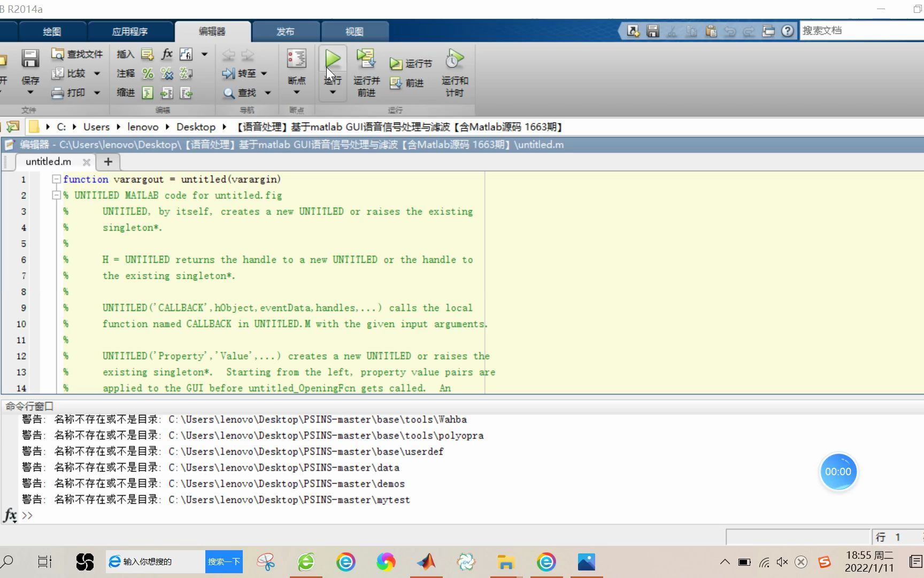Viewport: 924px width, 578px height.
Task: Open the Save (保存) dropdown arrow
Action: 30,93
